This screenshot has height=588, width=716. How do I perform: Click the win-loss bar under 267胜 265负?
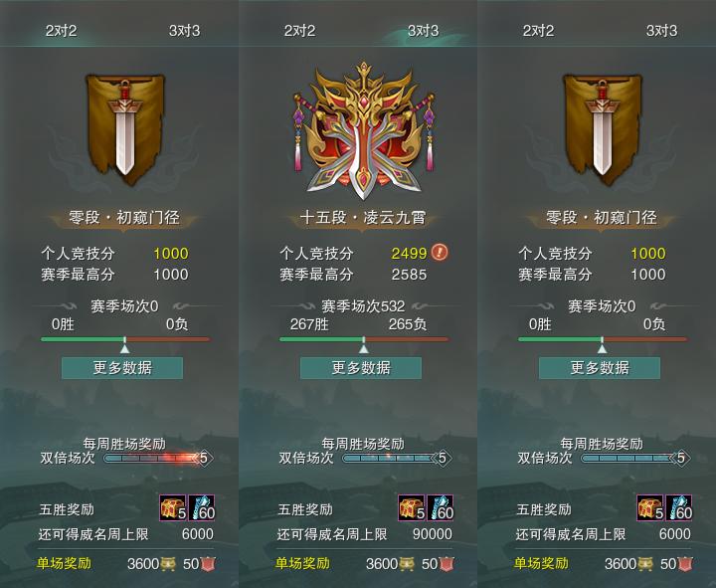tap(364, 339)
